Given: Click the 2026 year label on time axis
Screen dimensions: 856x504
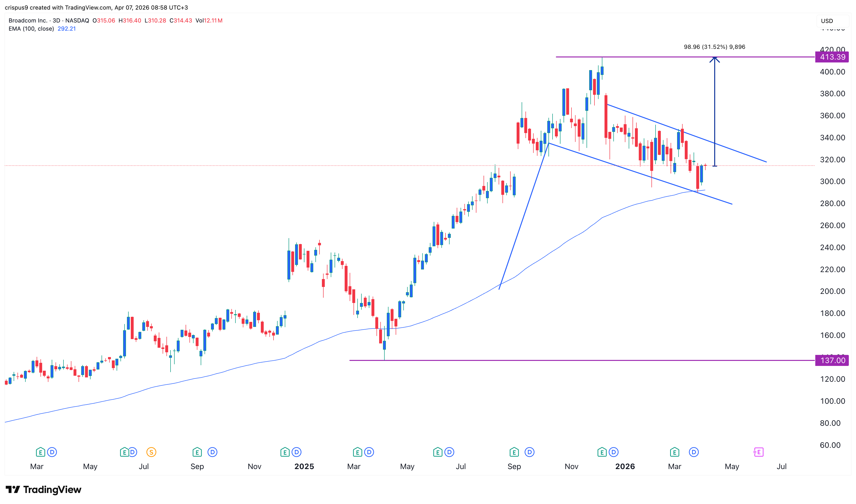Looking at the screenshot, I should tap(625, 466).
